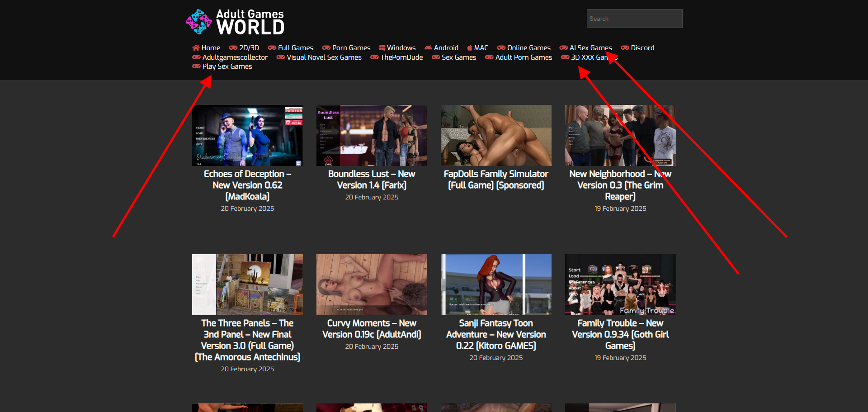
Task: Click the gamepad icon beside Discord
Action: [x=625, y=48]
